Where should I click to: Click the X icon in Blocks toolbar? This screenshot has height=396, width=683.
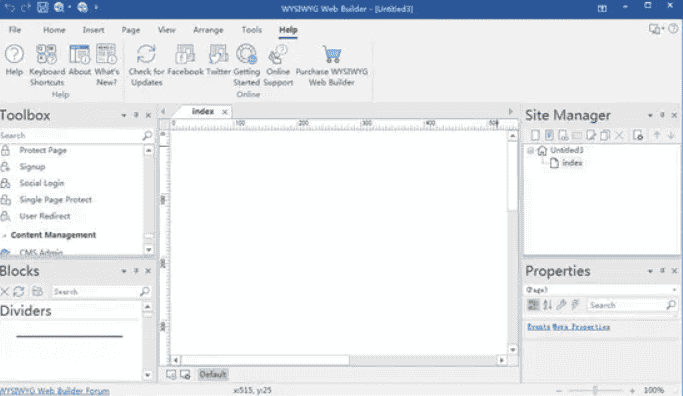5,291
